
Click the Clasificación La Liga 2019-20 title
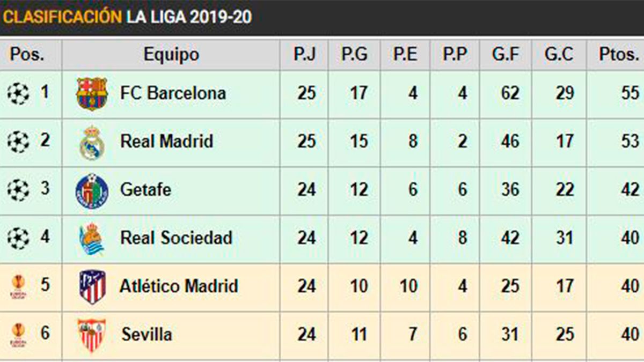pos(127,17)
